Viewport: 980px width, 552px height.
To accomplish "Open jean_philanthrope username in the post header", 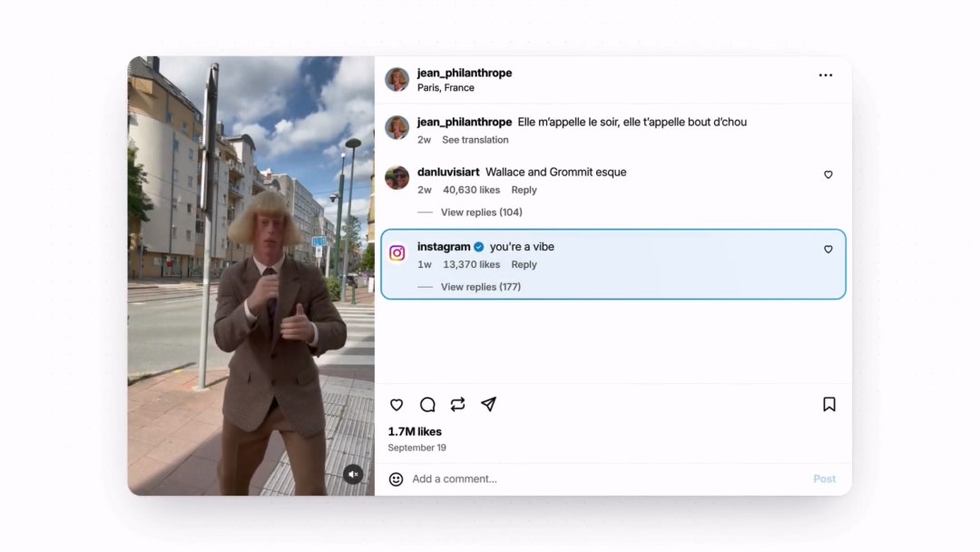I will pyautogui.click(x=465, y=73).
